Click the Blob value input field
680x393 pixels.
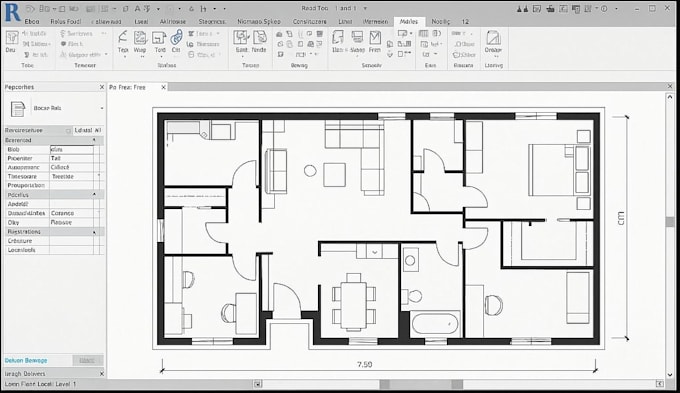tap(72, 149)
